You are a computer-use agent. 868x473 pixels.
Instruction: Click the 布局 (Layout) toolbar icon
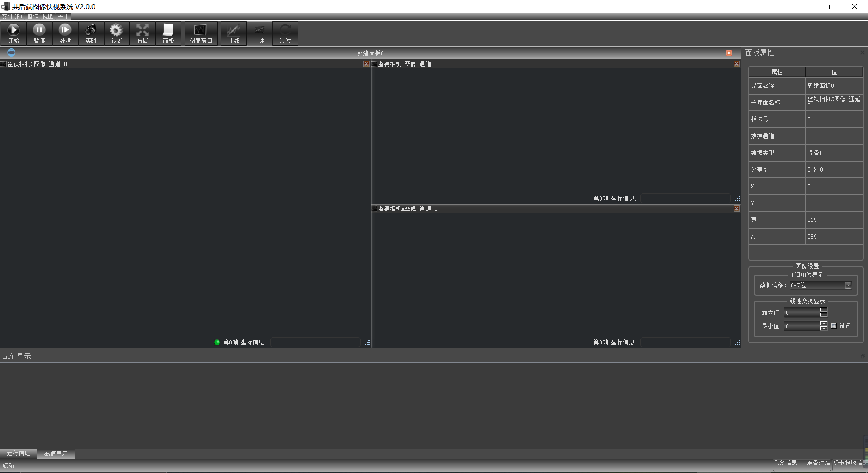tap(143, 33)
